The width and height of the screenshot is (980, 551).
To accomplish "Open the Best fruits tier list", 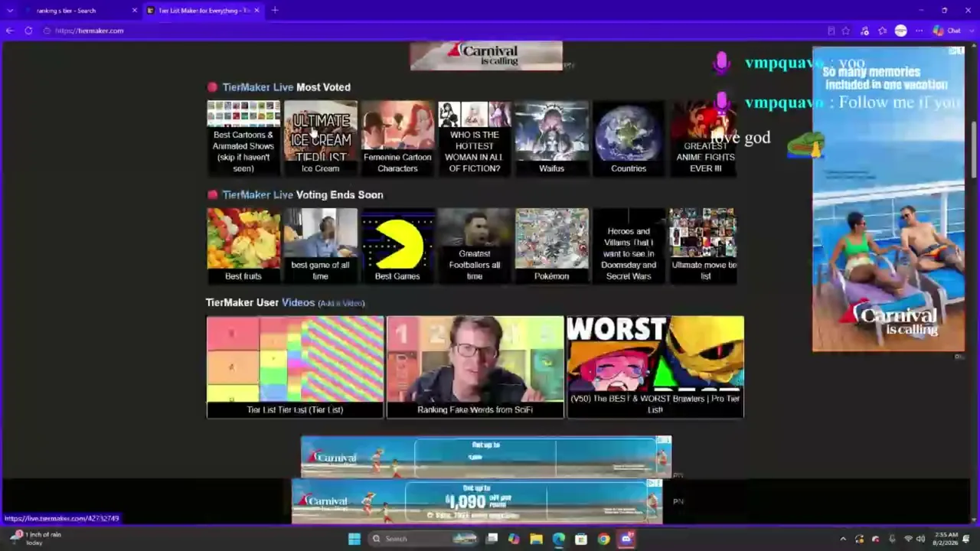I will point(243,245).
